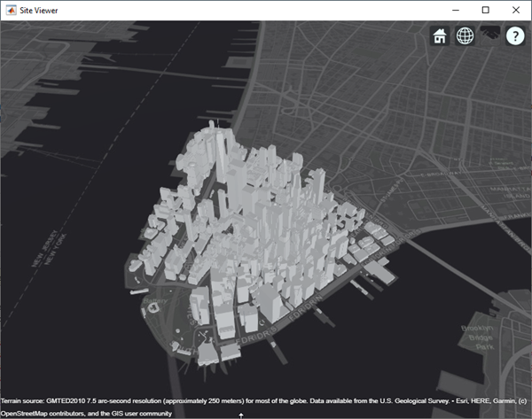The height and width of the screenshot is (419, 532).
Task: Toggle the terrain map imagery button
Action: tap(490, 35)
